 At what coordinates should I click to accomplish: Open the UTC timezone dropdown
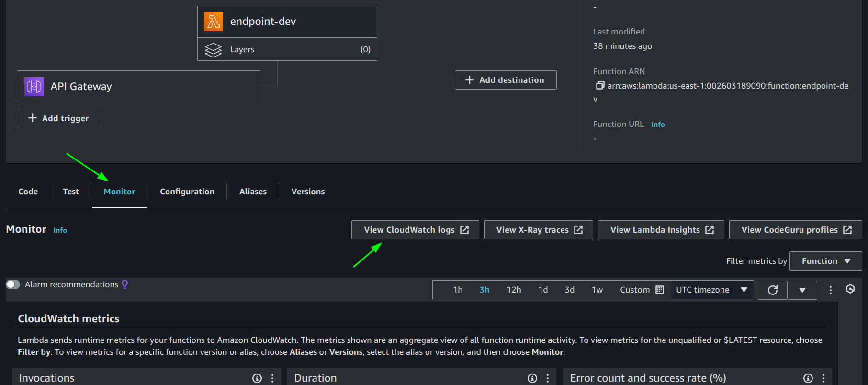[712, 290]
